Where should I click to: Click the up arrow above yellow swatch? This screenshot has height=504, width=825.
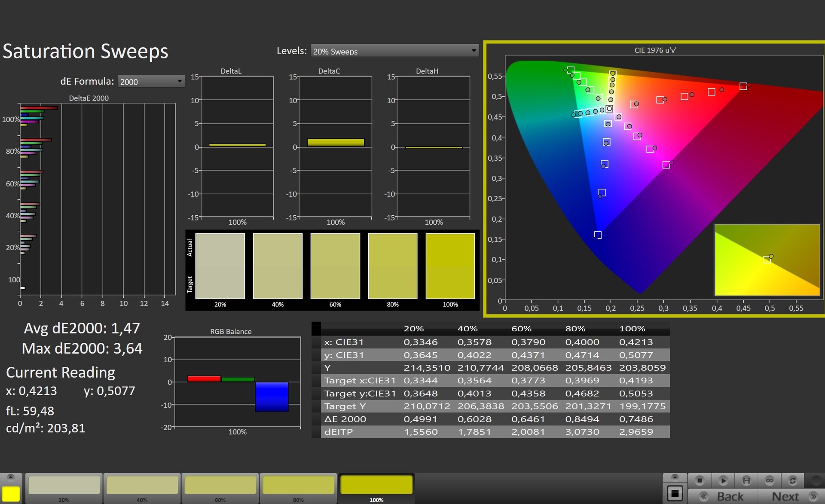click(11, 477)
